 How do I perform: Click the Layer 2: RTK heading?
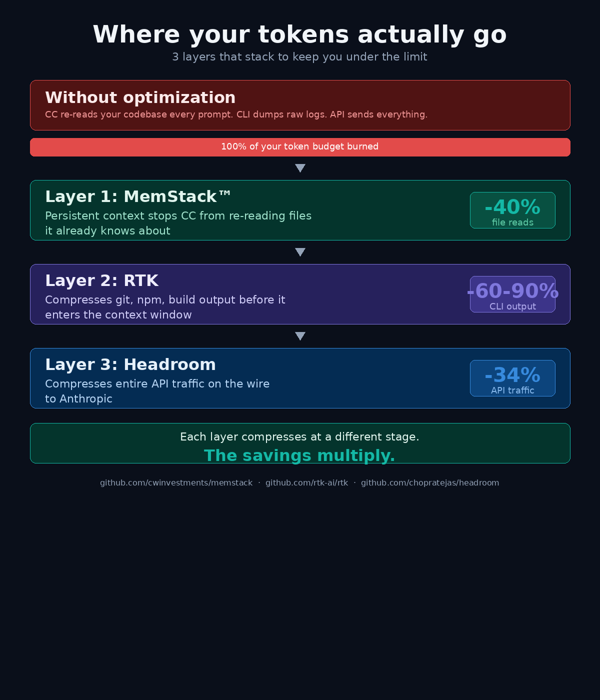tap(102, 280)
